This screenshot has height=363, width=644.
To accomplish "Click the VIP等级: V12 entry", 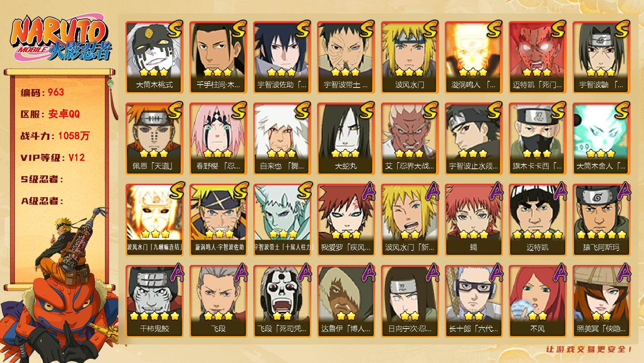I will 53,158.
